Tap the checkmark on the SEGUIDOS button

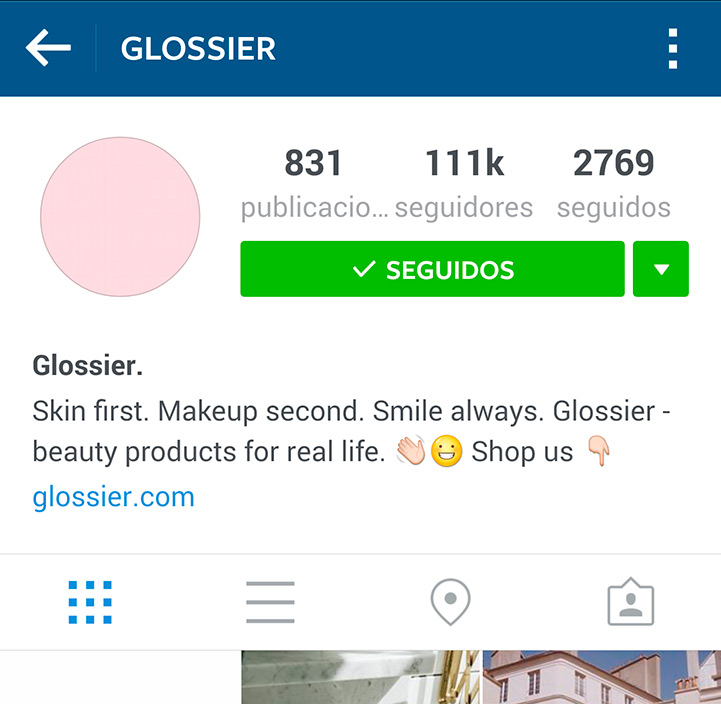[x=364, y=269]
